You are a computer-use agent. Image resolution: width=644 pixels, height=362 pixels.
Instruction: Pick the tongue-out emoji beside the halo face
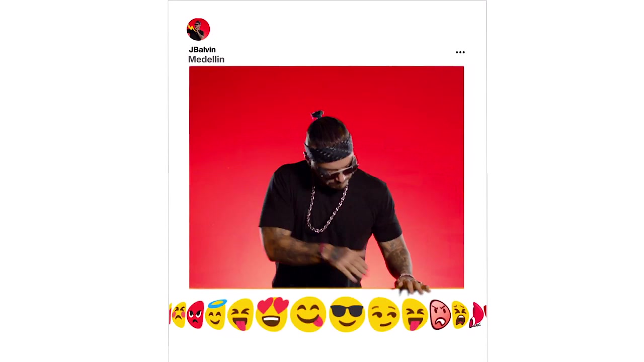pyautogui.click(x=241, y=315)
